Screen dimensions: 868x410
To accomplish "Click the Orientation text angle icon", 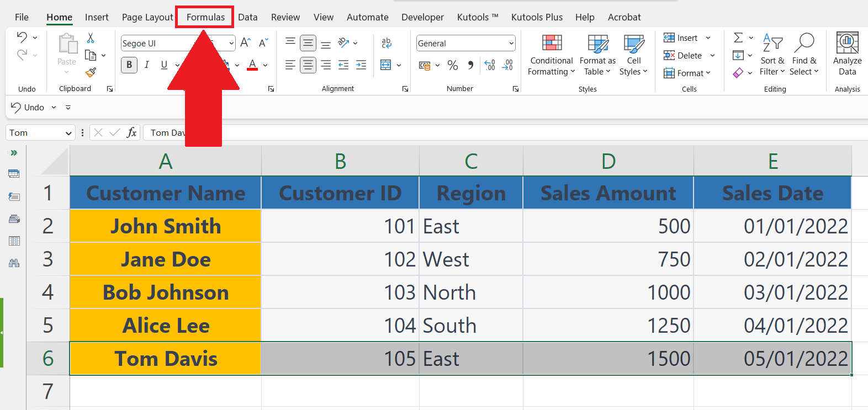I will point(344,42).
